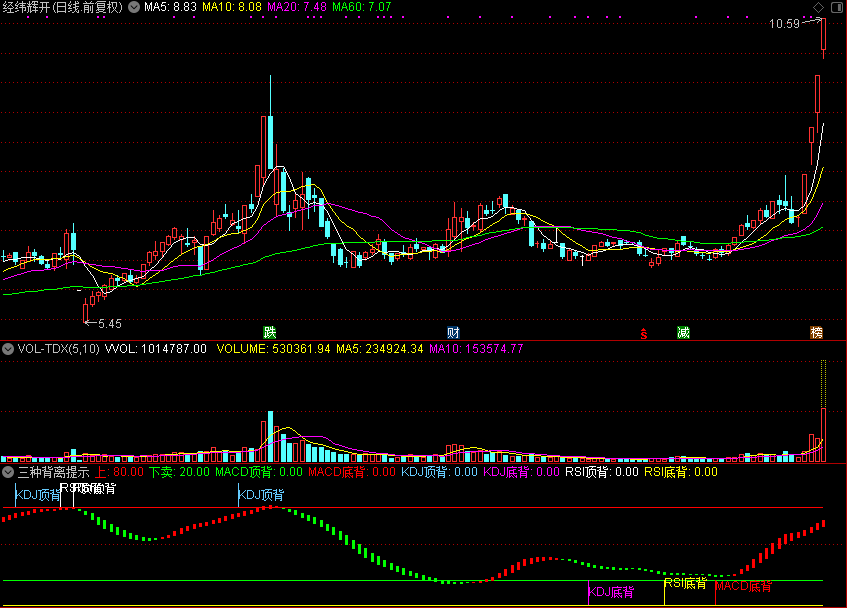This screenshot has height=608, width=847.
Task: Click the red $ event marker
Action: click(x=643, y=333)
